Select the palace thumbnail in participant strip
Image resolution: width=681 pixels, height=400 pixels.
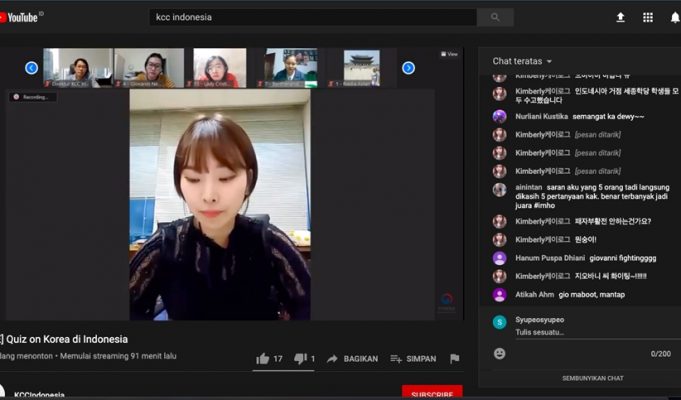tap(361, 67)
